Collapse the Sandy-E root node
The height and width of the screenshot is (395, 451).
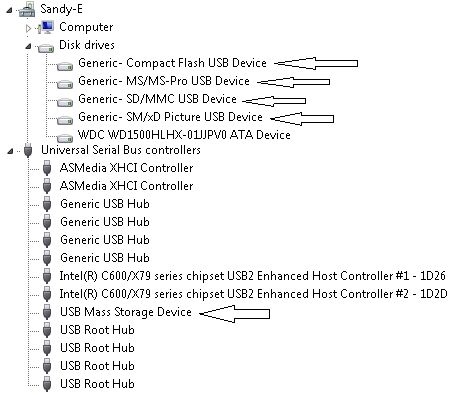click(9, 11)
